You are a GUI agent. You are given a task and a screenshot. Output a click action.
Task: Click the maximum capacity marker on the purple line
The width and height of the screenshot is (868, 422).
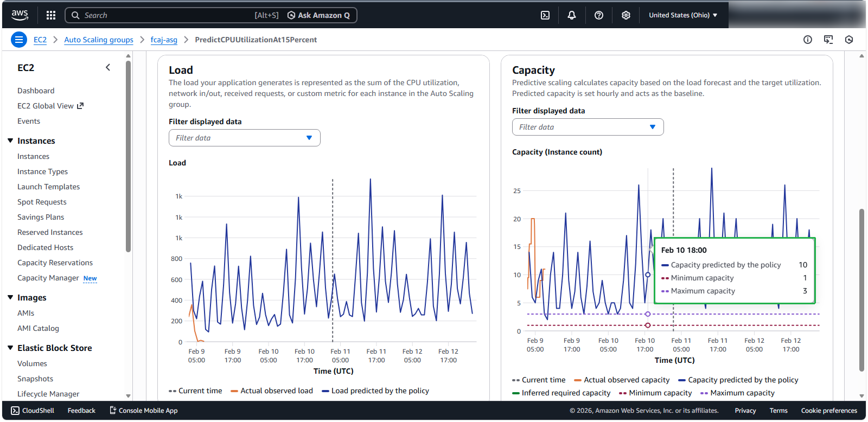coord(648,314)
